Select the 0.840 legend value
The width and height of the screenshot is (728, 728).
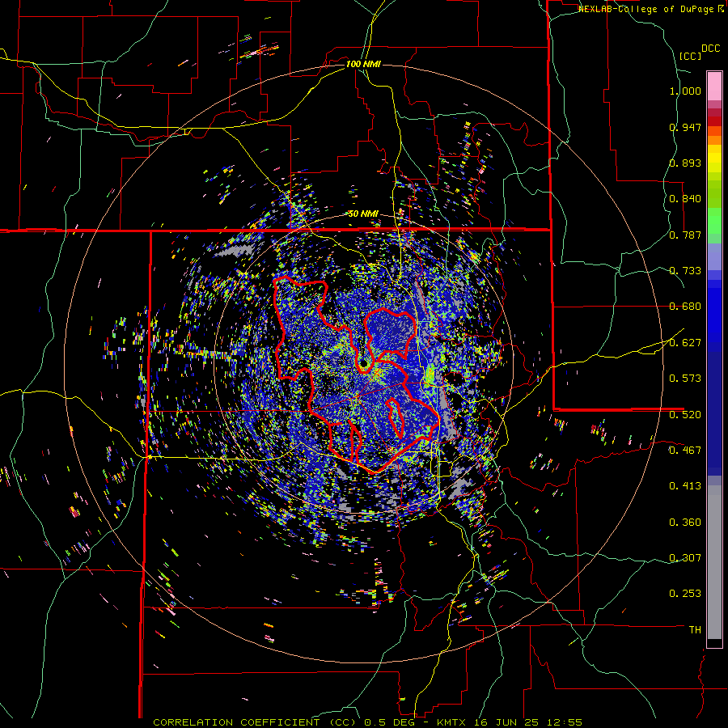(685, 199)
